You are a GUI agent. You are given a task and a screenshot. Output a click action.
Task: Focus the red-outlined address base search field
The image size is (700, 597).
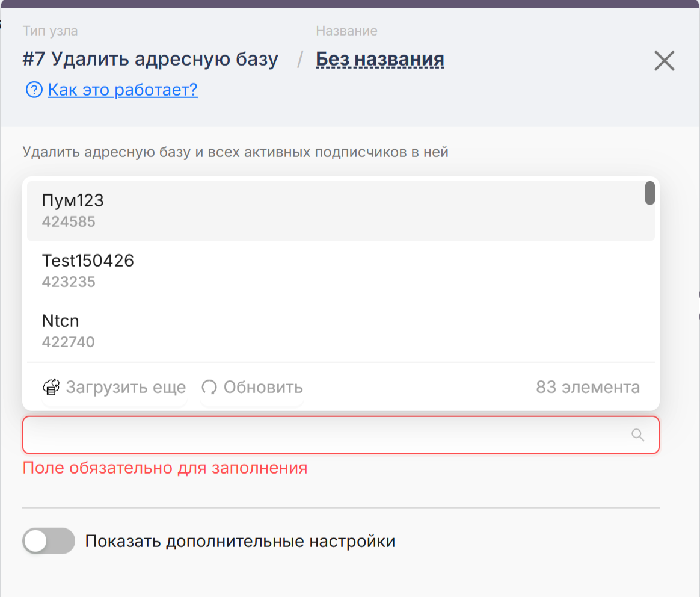[325, 435]
